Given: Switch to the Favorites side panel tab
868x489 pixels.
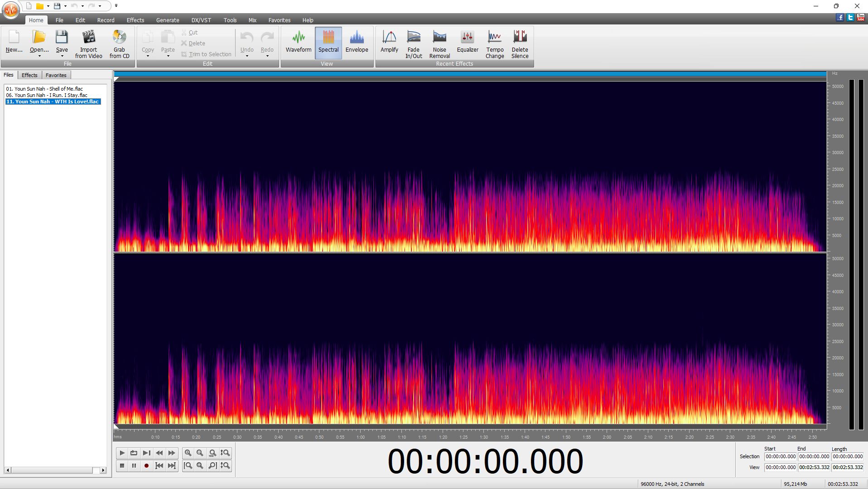Looking at the screenshot, I should coord(56,75).
